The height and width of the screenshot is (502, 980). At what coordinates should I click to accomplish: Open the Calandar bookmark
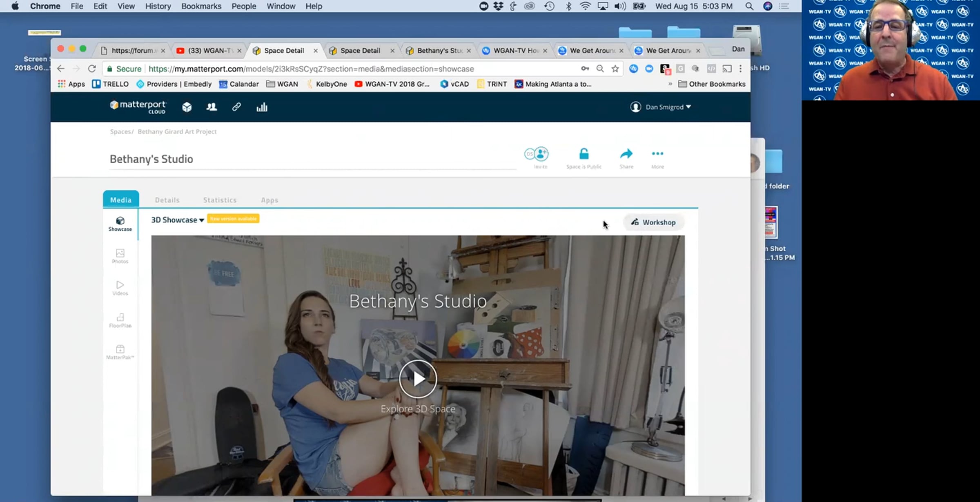point(239,84)
